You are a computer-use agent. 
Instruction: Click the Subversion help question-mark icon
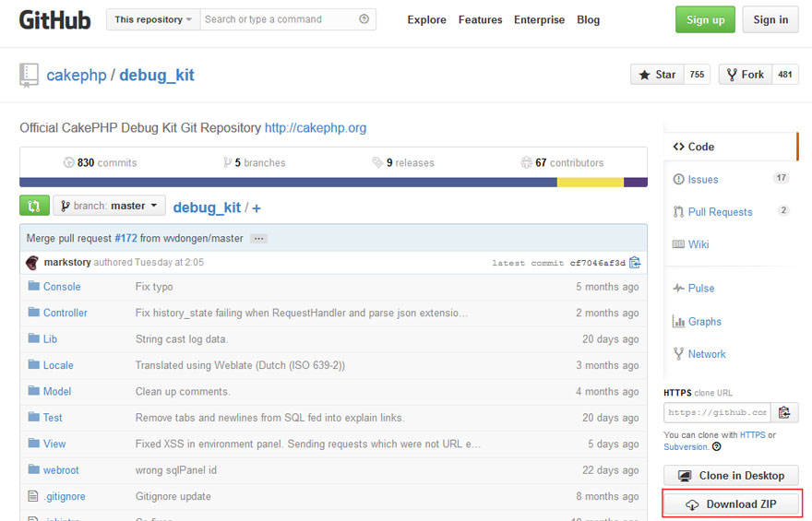point(717,446)
